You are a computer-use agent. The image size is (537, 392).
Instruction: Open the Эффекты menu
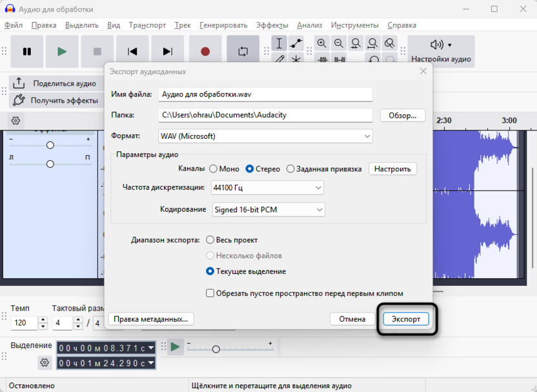tap(272, 25)
